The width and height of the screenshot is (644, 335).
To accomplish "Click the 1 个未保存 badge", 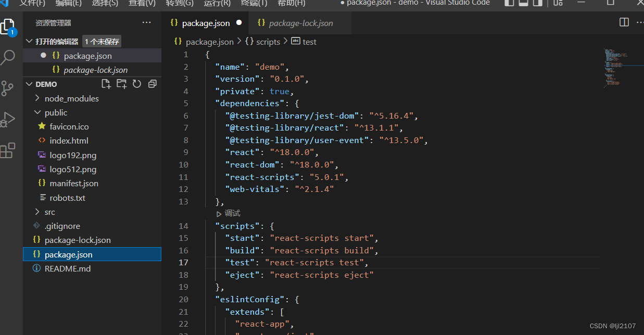I will coord(102,42).
